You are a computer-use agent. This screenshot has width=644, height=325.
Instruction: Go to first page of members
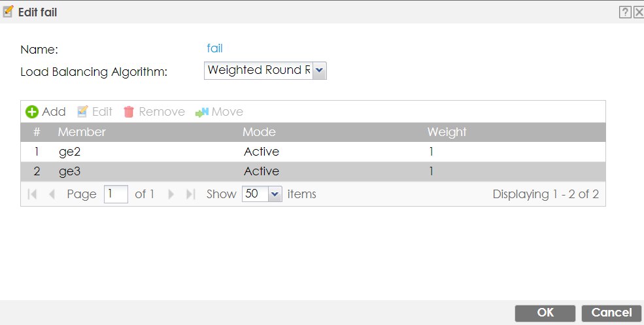(x=31, y=194)
